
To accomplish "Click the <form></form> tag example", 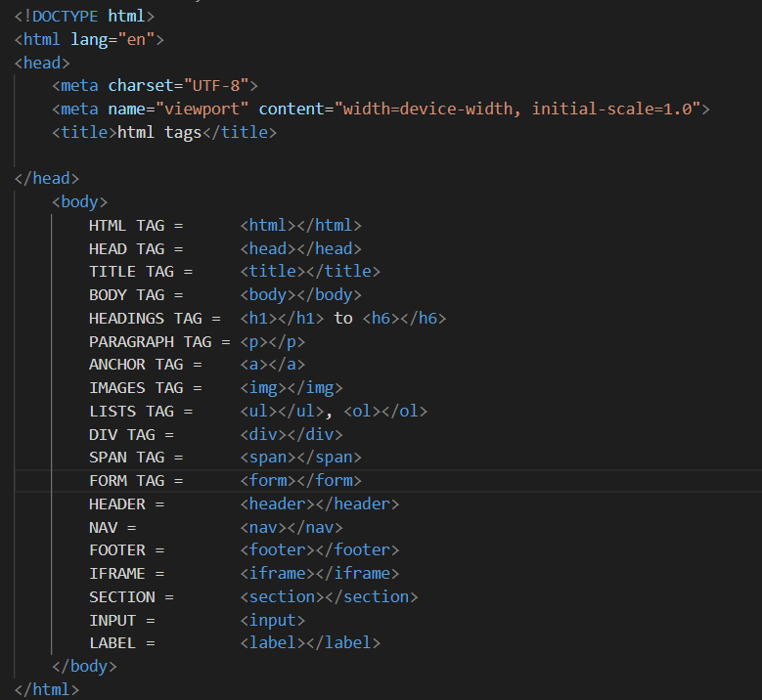I will tap(301, 480).
